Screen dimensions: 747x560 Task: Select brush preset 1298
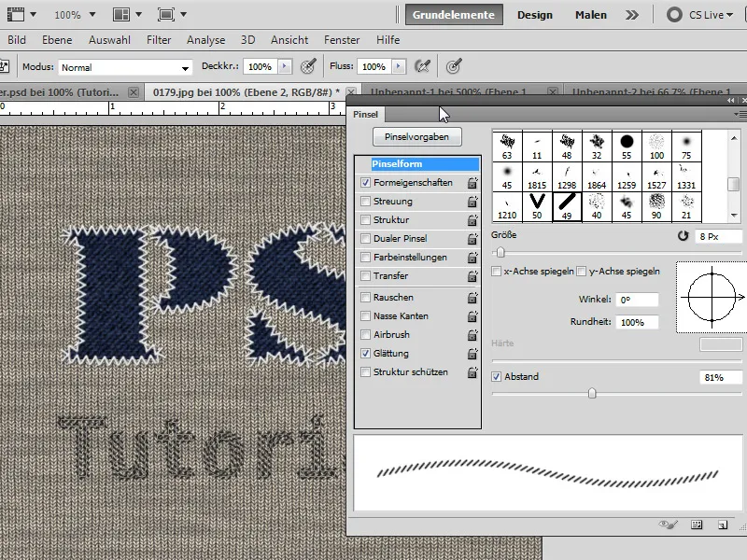[567, 176]
